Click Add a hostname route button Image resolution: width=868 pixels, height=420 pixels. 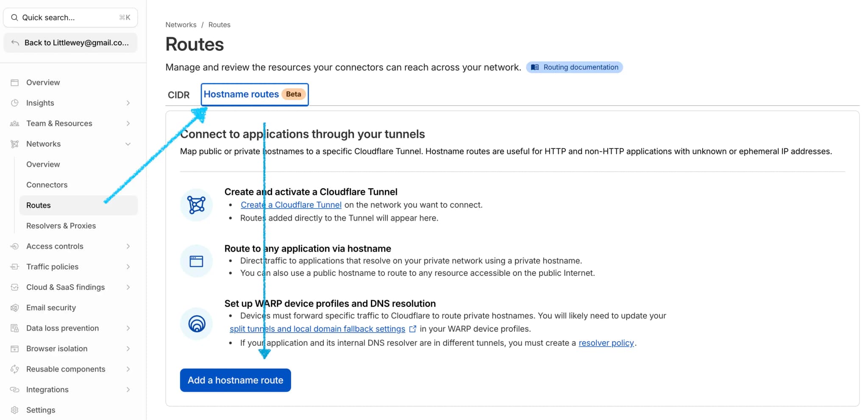235,380
